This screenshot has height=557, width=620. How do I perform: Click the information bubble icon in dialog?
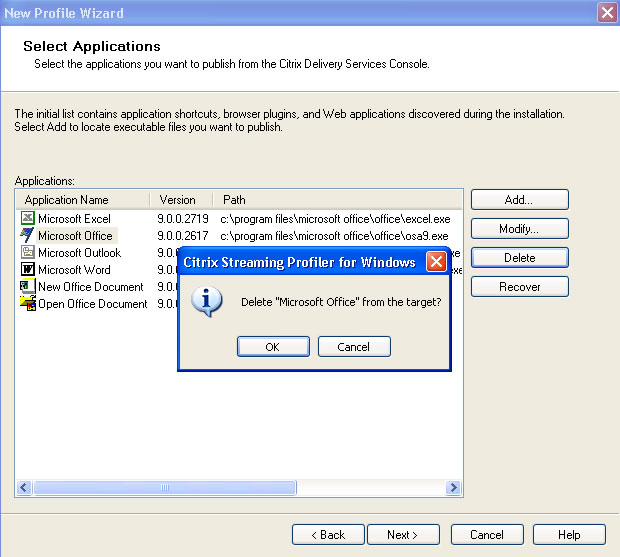(206, 301)
